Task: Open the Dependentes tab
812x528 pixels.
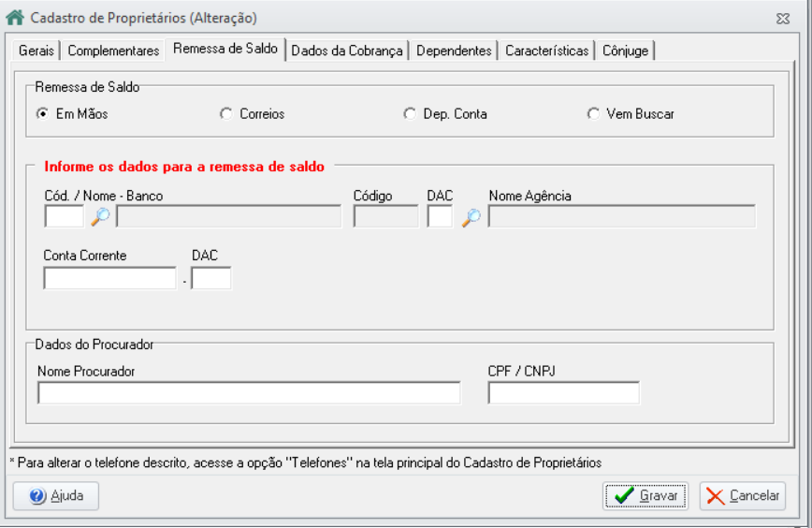Action: tap(454, 51)
